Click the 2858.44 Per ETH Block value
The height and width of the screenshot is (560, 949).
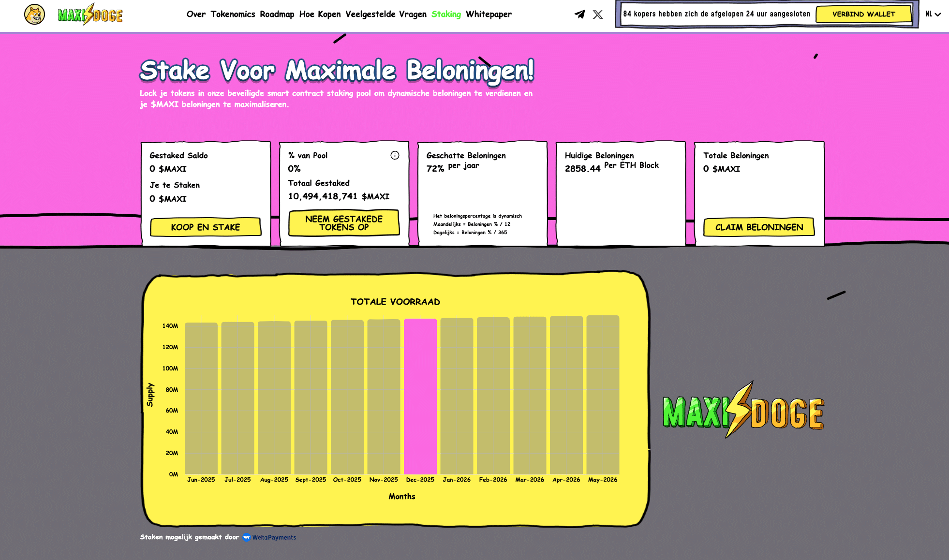coord(612,167)
